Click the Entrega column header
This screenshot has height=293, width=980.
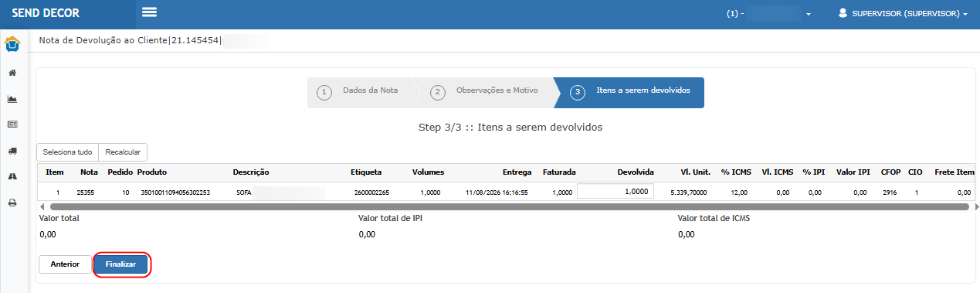(517, 172)
